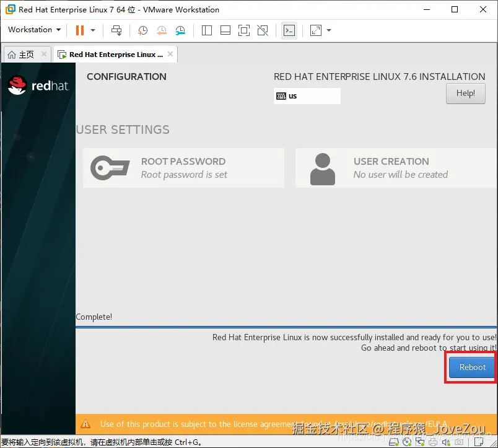Toggle Unity mode icon
498x448 pixels.
263,30
